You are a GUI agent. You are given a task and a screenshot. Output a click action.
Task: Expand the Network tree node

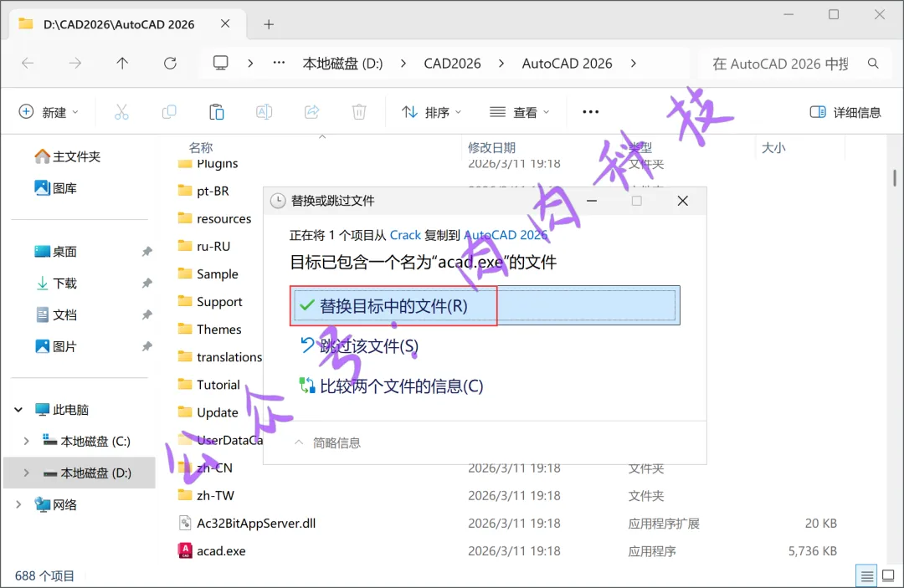pos(18,504)
